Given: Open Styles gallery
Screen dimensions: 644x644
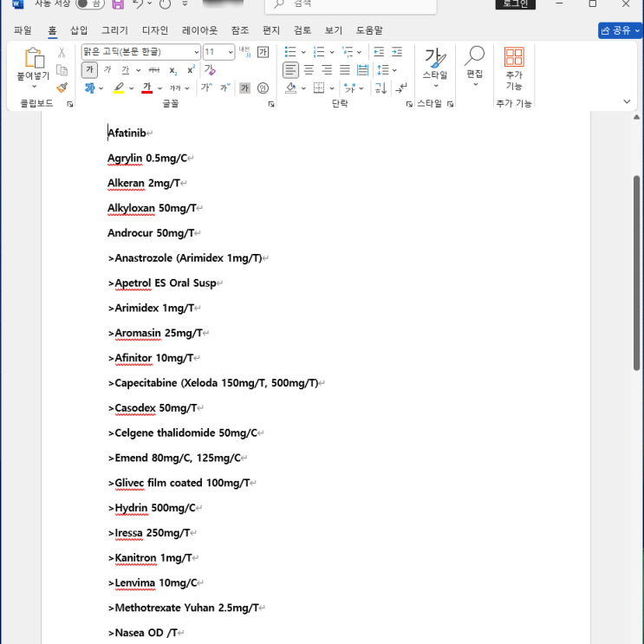Looking at the screenshot, I should click(435, 68).
